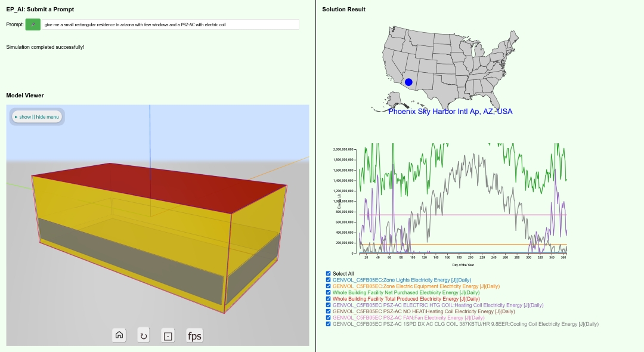
Task: Toggle Facility Total Produced Electricity Energy checkbox
Action: (x=329, y=299)
